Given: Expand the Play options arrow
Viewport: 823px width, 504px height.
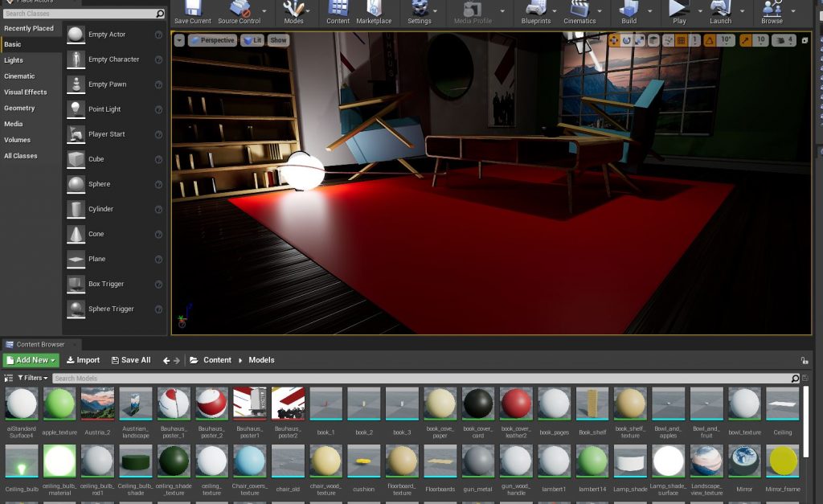Looking at the screenshot, I should [699, 11].
